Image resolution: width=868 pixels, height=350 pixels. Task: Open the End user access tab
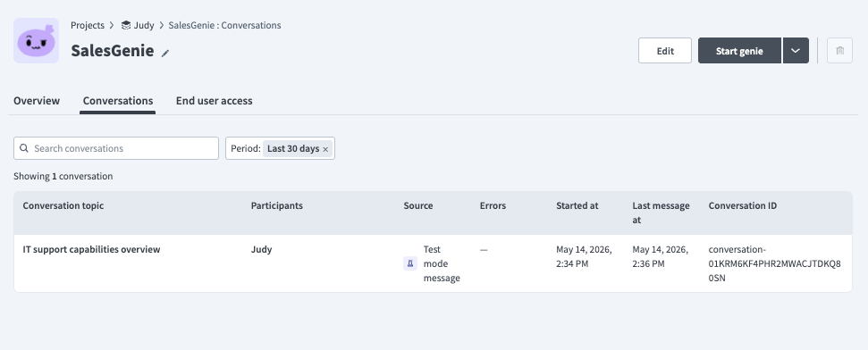point(215,101)
